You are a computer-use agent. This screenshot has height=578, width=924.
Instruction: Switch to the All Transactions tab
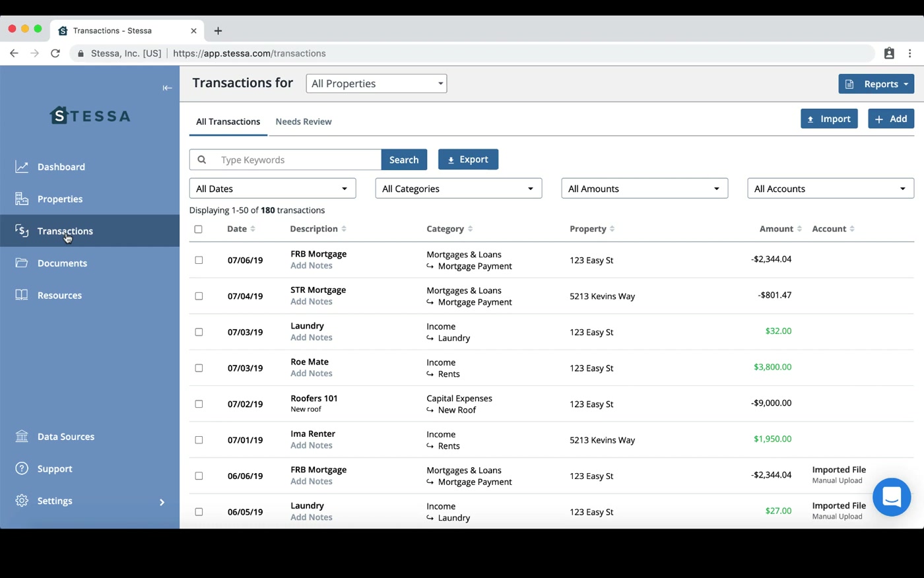[228, 121]
